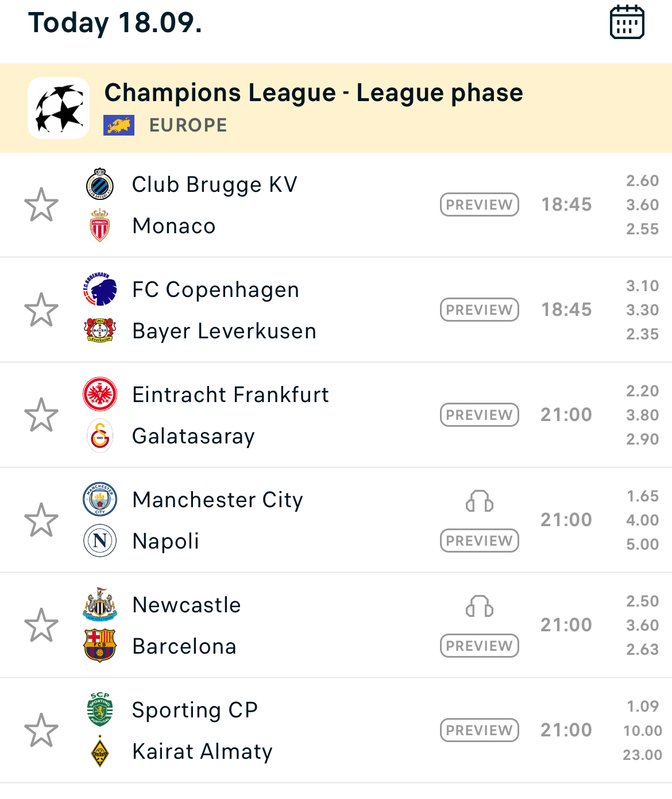
Task: Click the Europe flag icon
Action: [119, 125]
